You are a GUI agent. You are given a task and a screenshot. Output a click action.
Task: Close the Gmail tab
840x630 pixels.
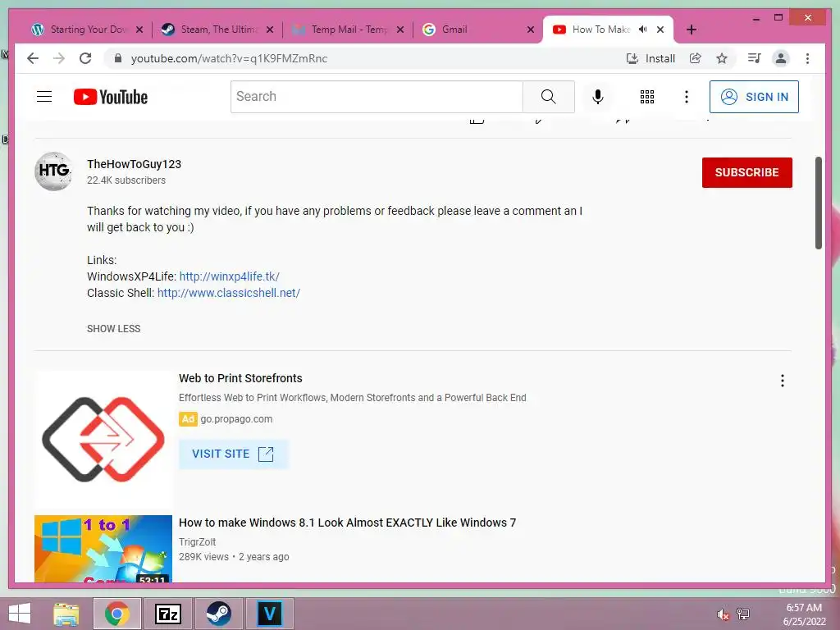tap(531, 30)
